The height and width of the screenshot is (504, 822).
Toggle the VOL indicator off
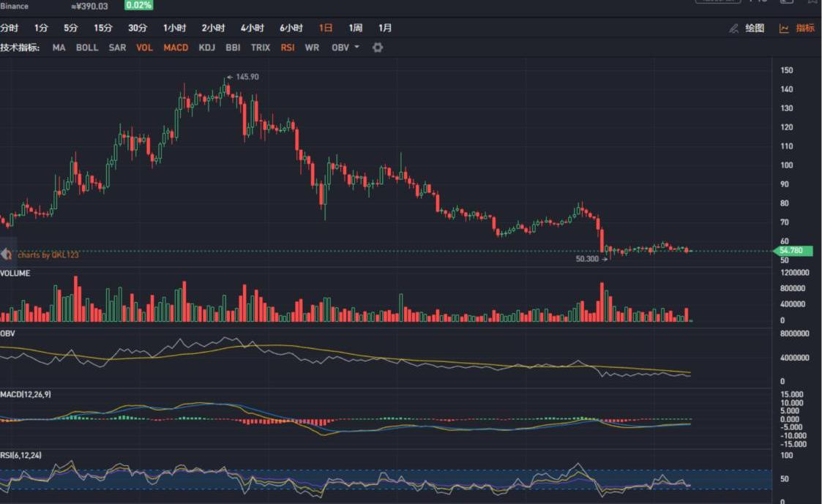(x=145, y=48)
